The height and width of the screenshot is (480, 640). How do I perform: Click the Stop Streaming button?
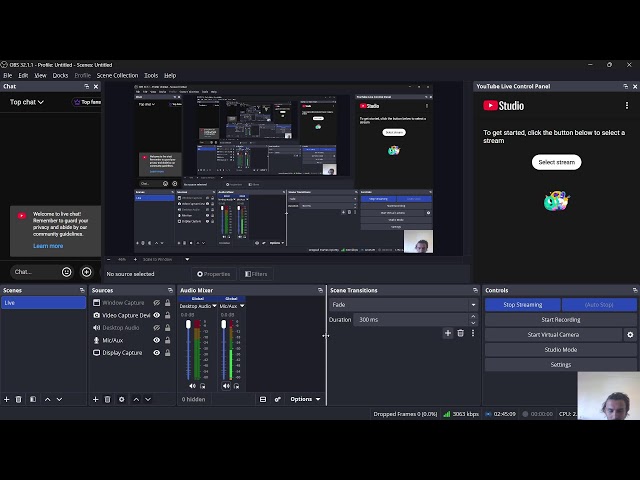(x=522, y=304)
